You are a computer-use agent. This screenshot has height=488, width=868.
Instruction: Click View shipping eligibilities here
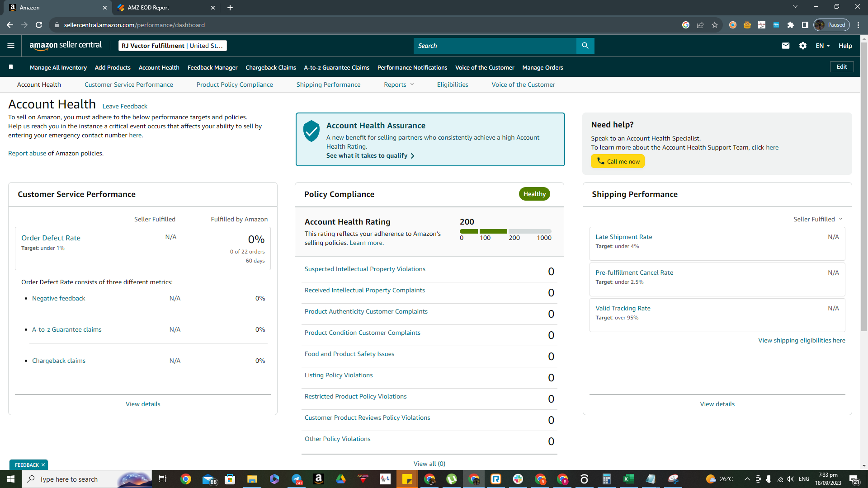[802, 340]
